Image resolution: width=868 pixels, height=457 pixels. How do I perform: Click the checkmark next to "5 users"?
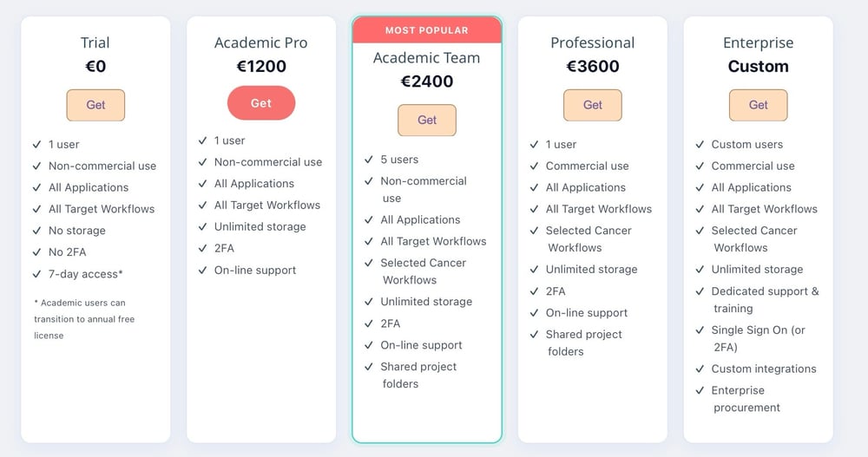coord(369,160)
